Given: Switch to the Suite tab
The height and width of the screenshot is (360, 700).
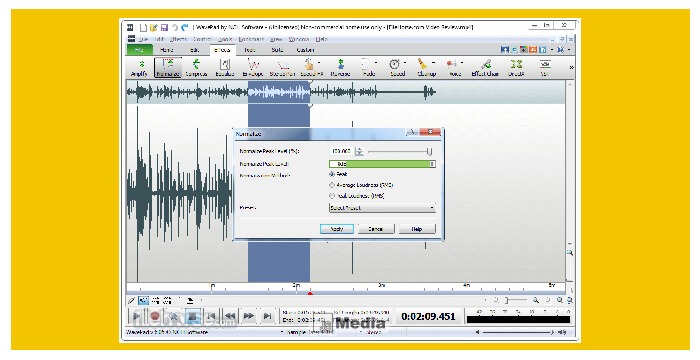Looking at the screenshot, I should pos(277,50).
